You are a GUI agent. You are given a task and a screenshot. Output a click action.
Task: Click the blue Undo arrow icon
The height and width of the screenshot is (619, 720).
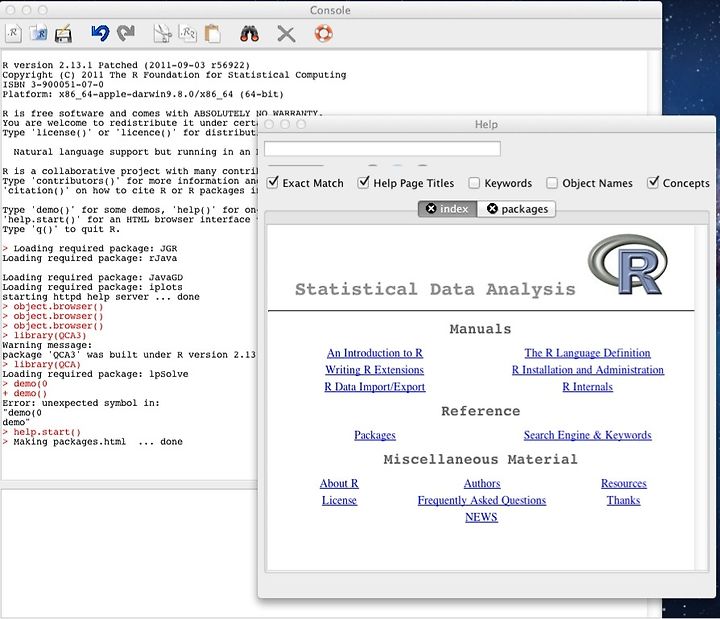tap(100, 34)
